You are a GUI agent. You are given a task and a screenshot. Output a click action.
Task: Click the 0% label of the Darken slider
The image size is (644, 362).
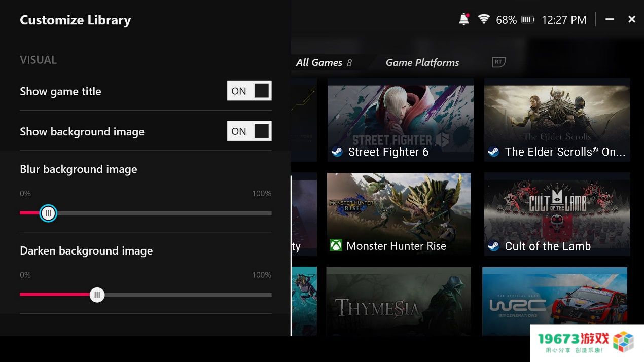[25, 275]
